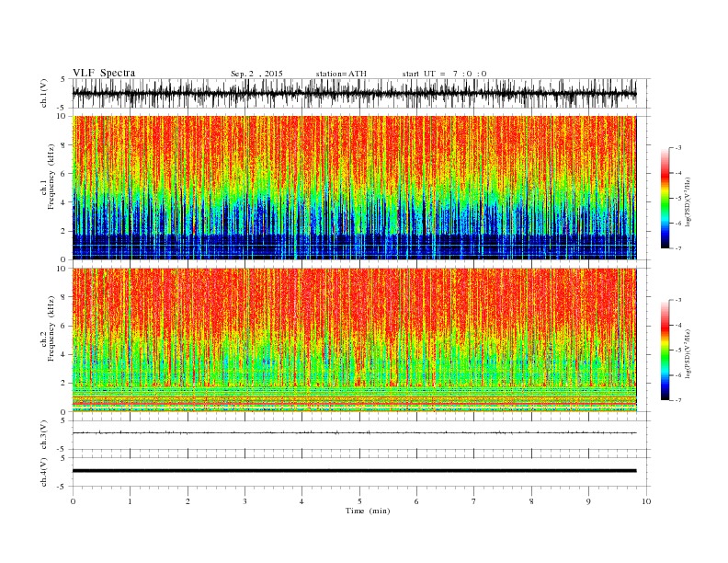Click the 'station=ATH' label
The width and height of the screenshot is (728, 563).
(x=341, y=74)
